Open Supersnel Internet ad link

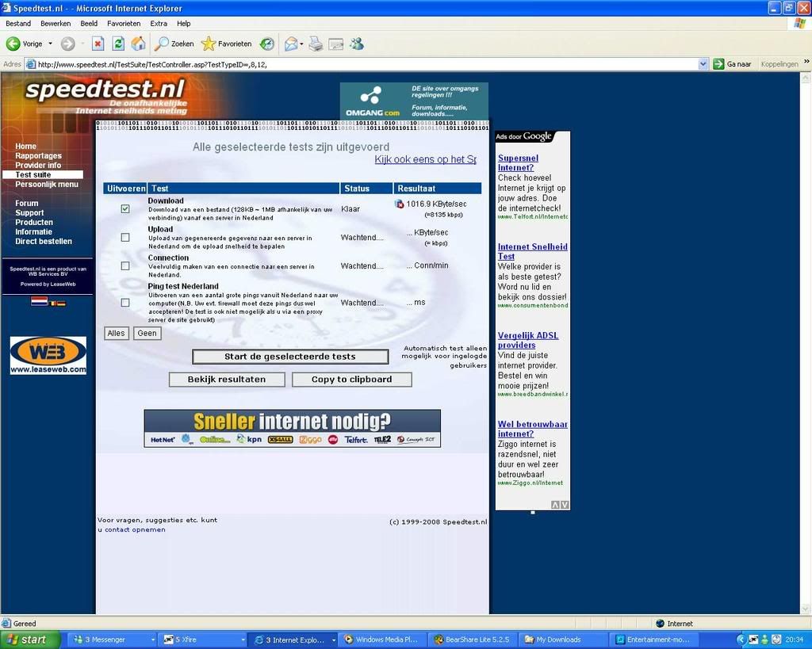(x=518, y=163)
